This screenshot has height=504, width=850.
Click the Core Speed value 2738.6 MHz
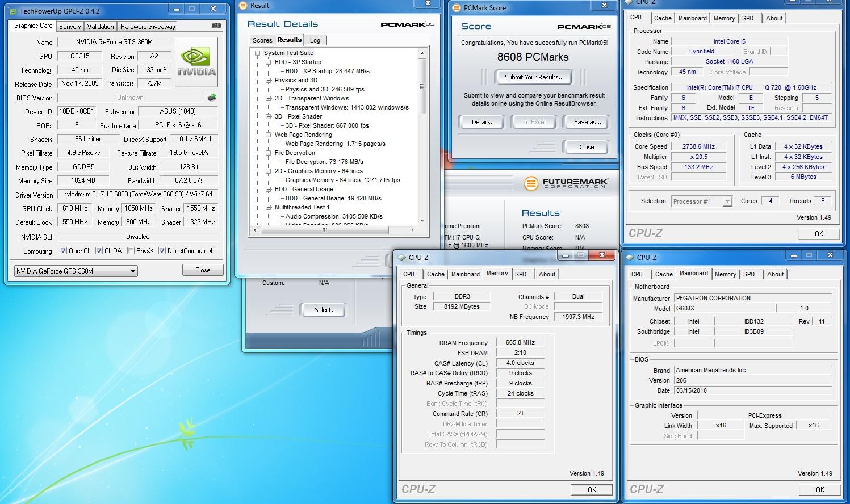pos(698,146)
